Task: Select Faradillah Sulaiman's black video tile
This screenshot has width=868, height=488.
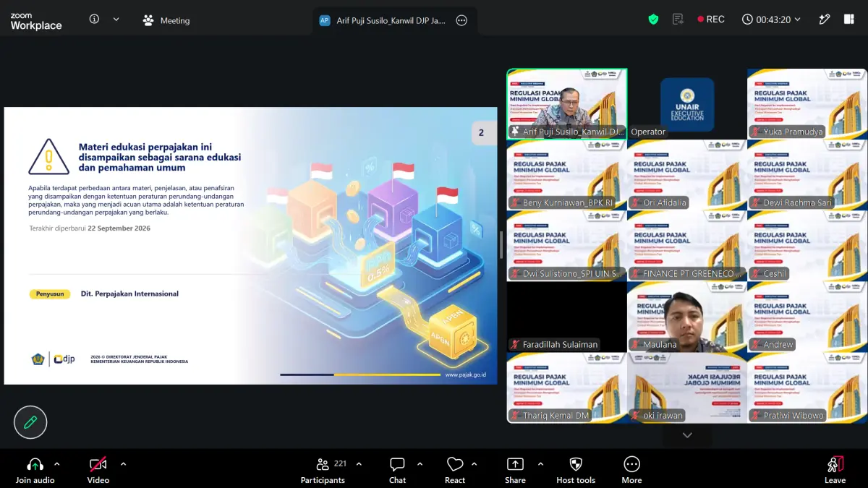Action: click(x=567, y=317)
